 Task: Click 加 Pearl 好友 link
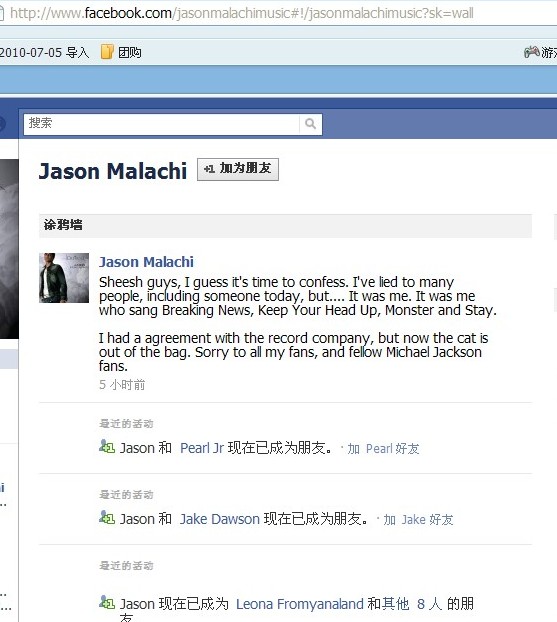click(x=383, y=449)
